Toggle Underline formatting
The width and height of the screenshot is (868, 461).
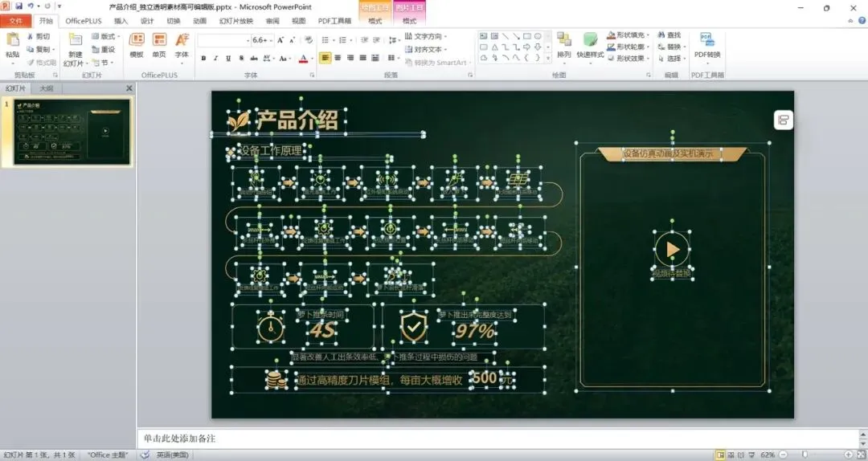(x=228, y=58)
